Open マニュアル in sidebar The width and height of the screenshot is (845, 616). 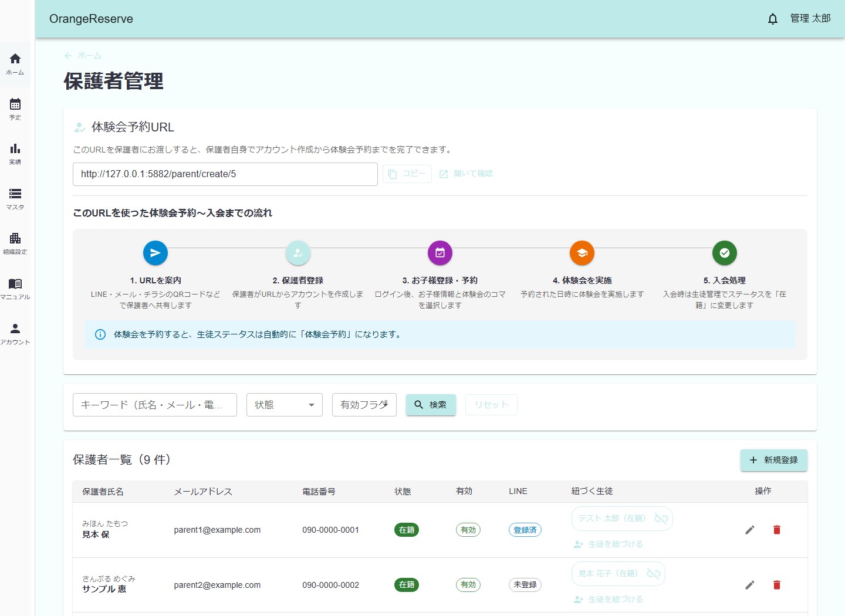(15, 289)
